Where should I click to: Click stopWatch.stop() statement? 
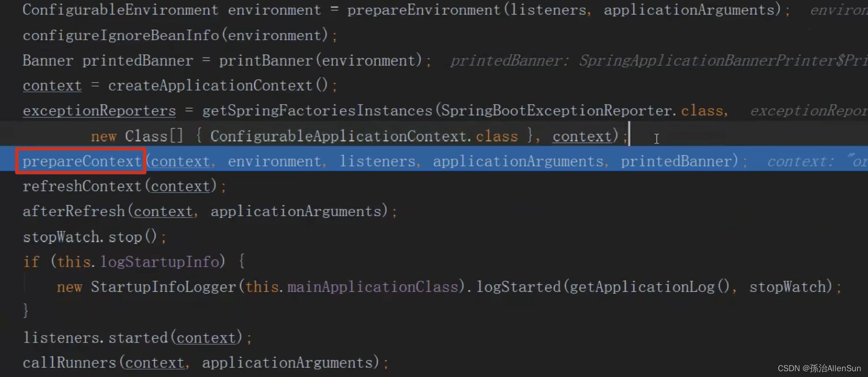[x=94, y=237]
